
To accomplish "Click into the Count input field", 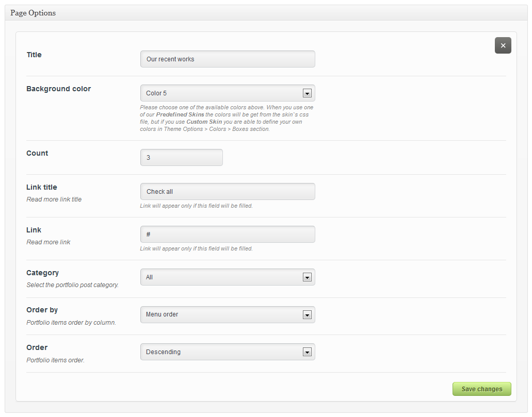I will (x=181, y=158).
